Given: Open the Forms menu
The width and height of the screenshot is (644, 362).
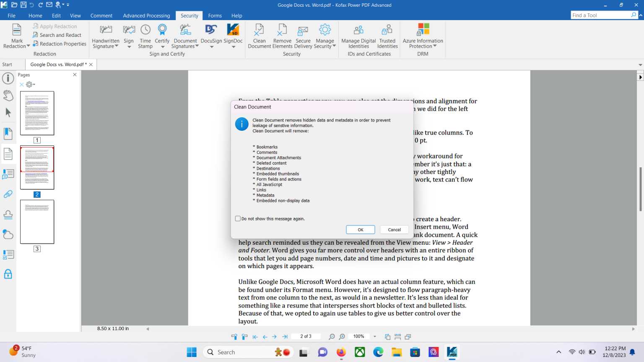Looking at the screenshot, I should 215,16.
